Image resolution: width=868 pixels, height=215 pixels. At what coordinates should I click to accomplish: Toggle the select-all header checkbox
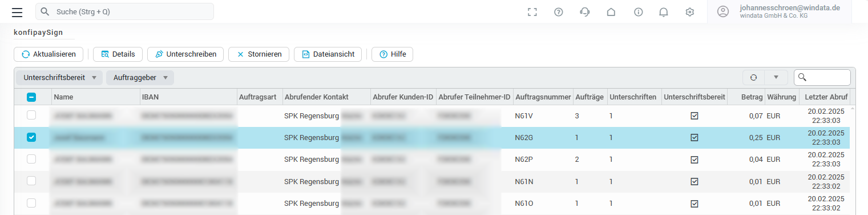(x=31, y=97)
